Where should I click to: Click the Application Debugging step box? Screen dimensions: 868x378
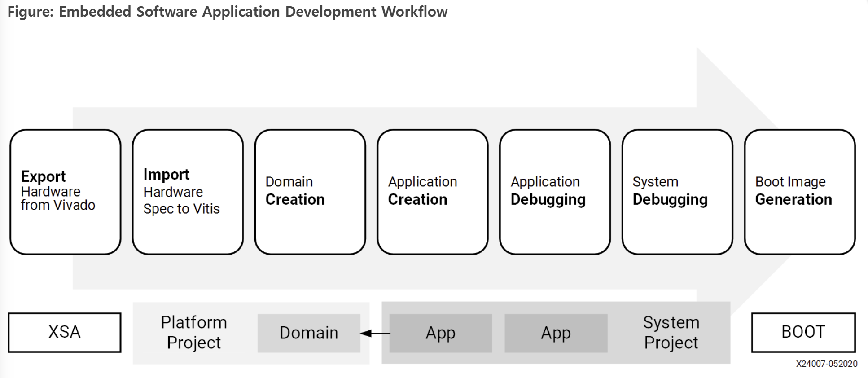pyautogui.click(x=555, y=192)
